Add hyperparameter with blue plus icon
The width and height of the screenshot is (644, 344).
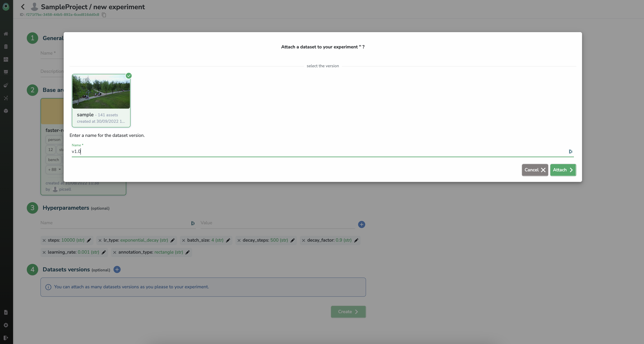pos(361,224)
